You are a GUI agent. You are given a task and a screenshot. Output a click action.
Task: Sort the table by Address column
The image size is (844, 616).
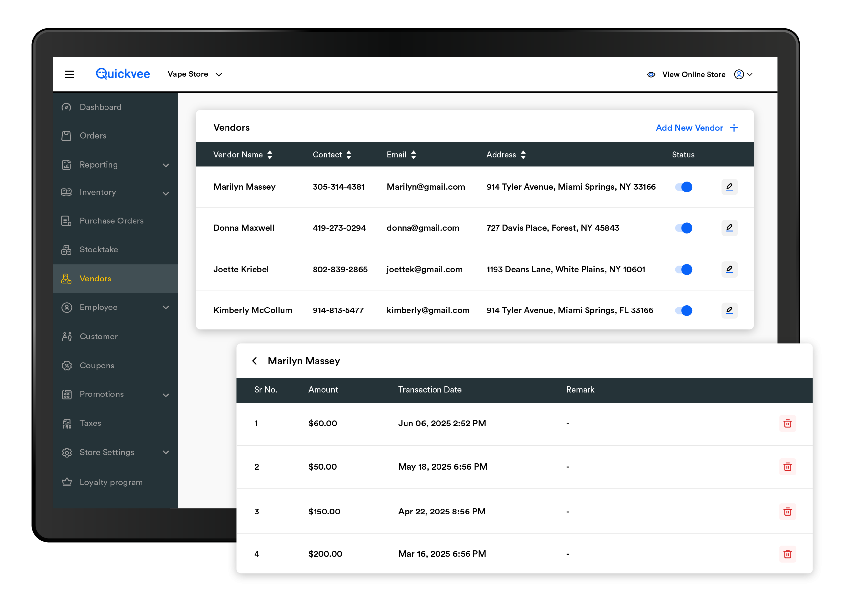[523, 154]
